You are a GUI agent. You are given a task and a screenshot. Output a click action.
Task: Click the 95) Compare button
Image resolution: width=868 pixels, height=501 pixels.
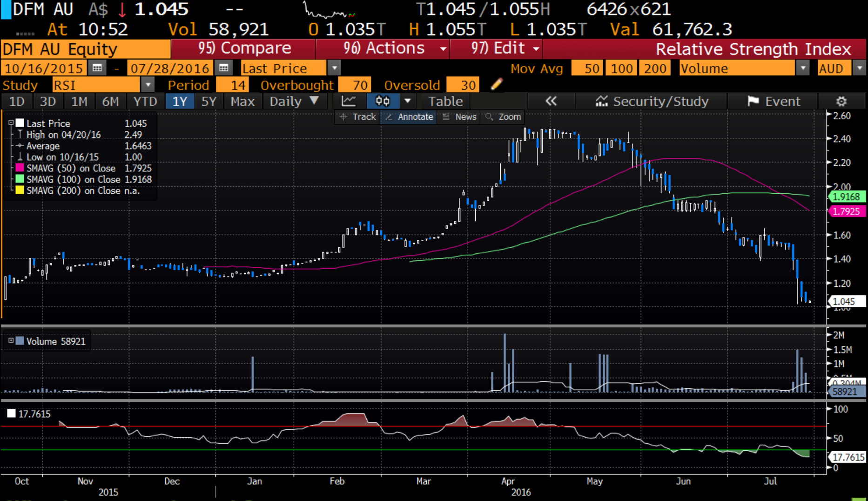pyautogui.click(x=243, y=48)
